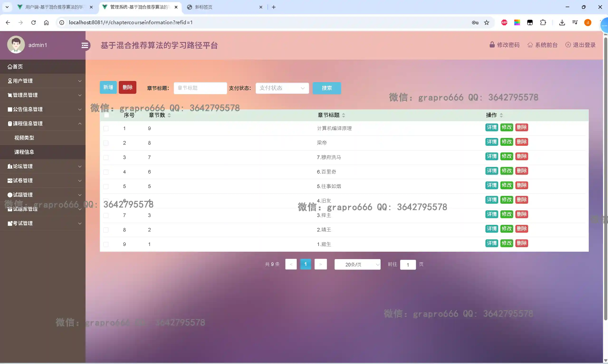Click the browser extensions puzzle icon
The width and height of the screenshot is (608, 364).
click(x=543, y=23)
